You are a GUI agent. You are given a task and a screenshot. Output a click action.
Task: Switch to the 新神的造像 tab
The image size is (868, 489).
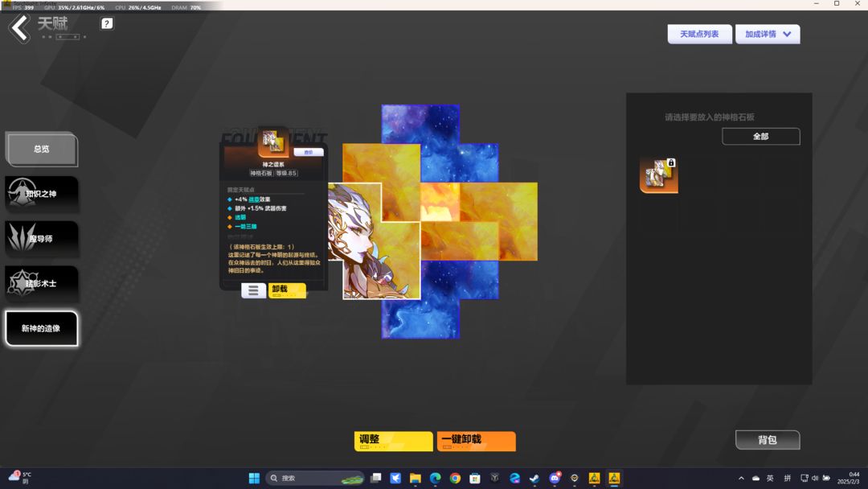click(42, 328)
